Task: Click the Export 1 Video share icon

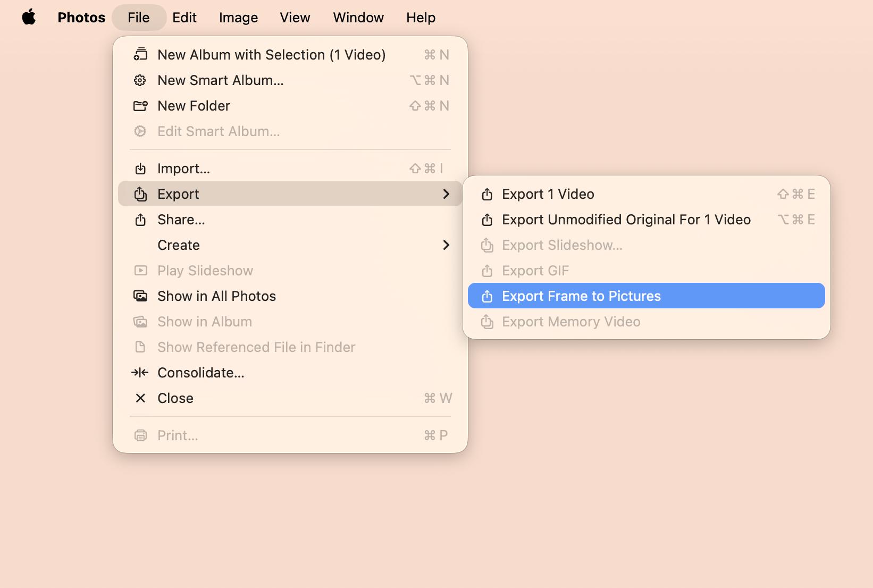Action: click(487, 194)
